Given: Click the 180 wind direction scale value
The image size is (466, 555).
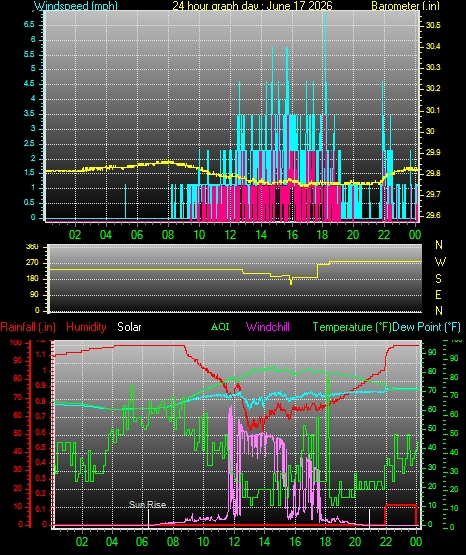Looking at the screenshot, I should [32, 279].
